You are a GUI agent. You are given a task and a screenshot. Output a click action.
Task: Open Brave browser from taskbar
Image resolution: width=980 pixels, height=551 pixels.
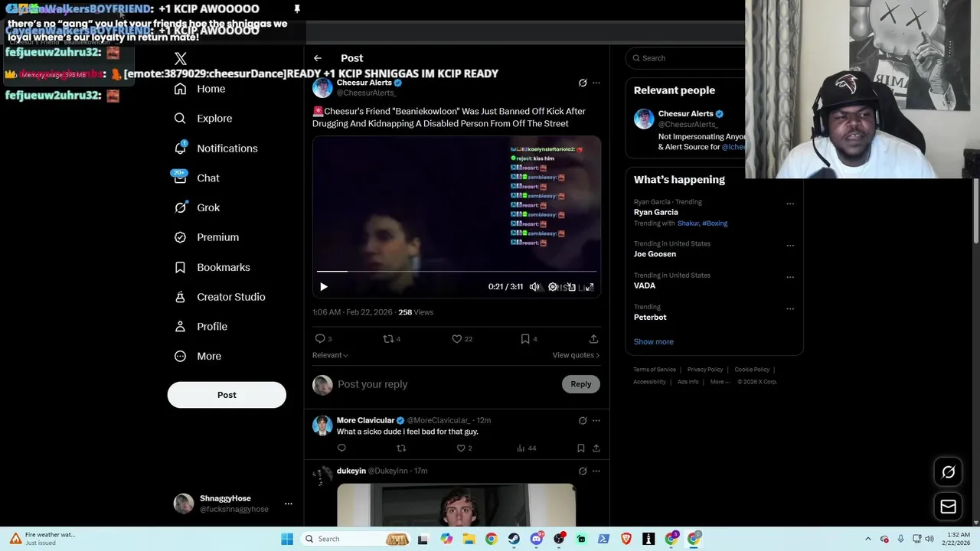click(x=626, y=539)
